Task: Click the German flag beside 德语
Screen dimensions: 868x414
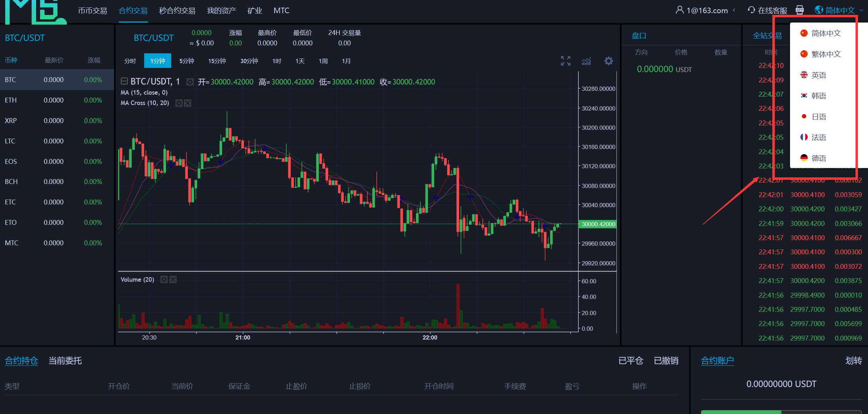Action: [804, 158]
